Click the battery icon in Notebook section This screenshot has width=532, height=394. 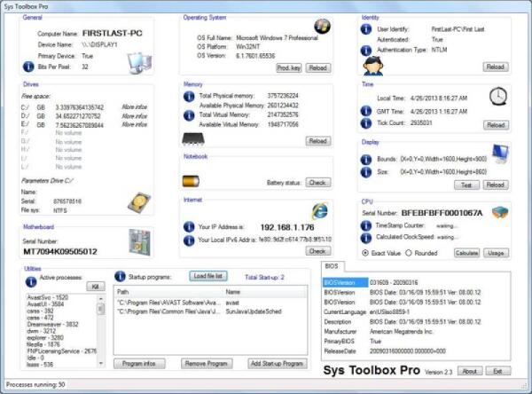(x=192, y=181)
